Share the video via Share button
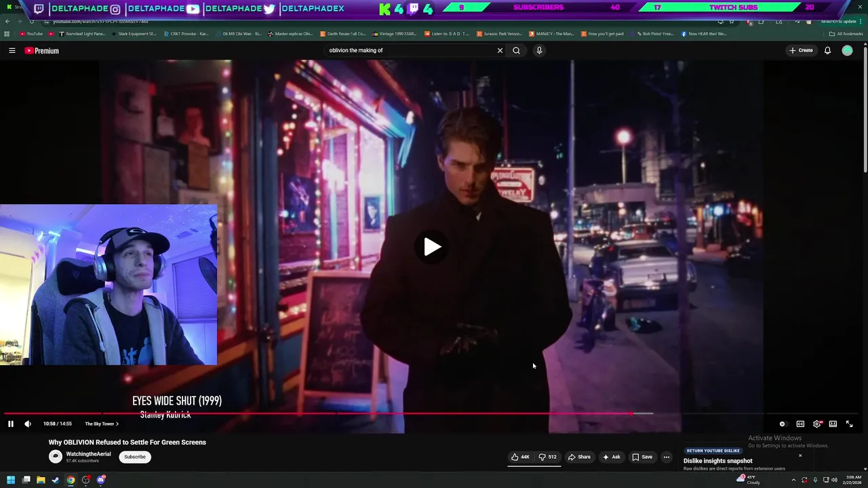The height and width of the screenshot is (488, 868). (x=579, y=457)
